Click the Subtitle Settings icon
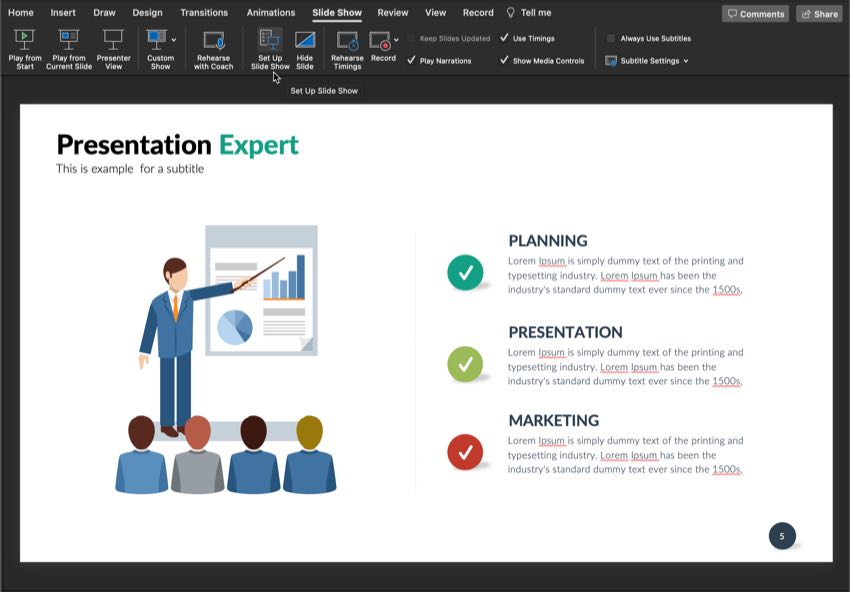The height and width of the screenshot is (592, 850). [x=611, y=61]
